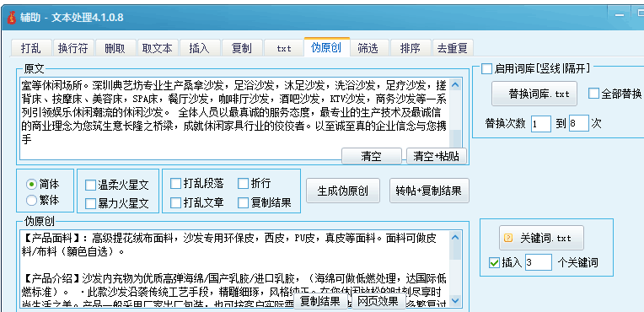
Task: Select the 简体 radio button
Action: point(32,183)
